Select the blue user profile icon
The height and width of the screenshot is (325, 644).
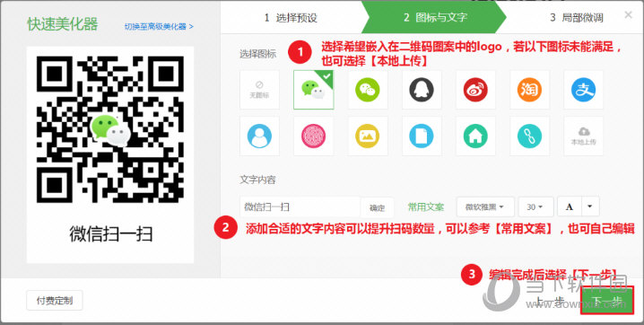(259, 136)
